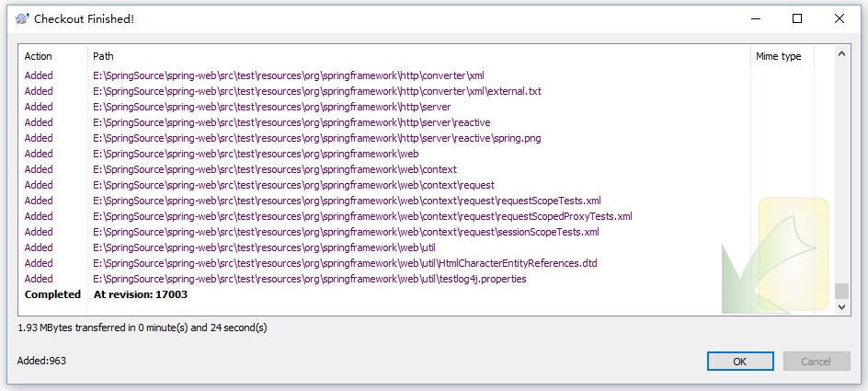Click Added cell in external.txt row
The height and width of the screenshot is (391, 868).
click(39, 91)
